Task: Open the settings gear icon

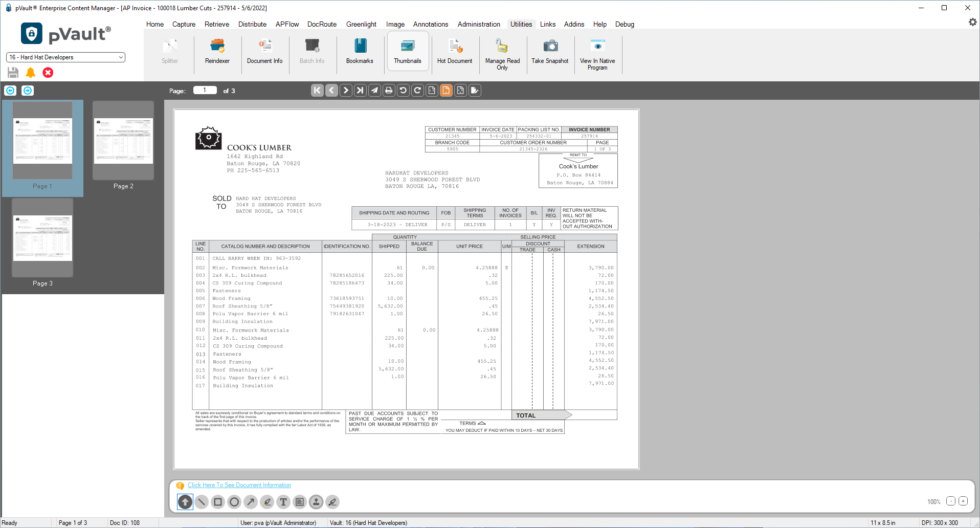Action: pos(972,22)
